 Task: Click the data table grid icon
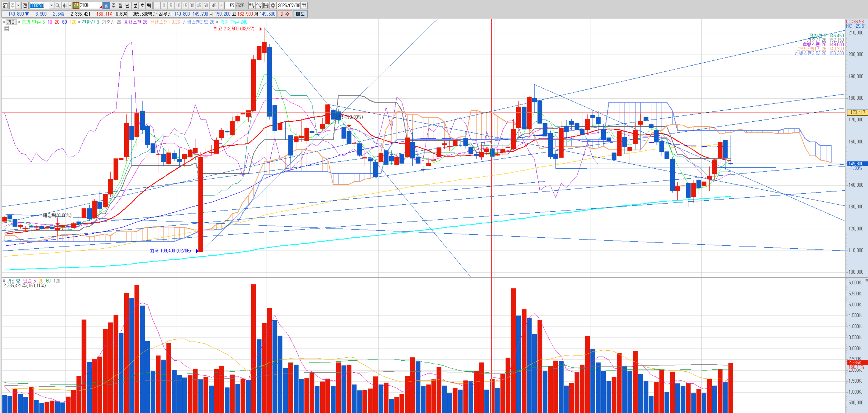coord(6,29)
